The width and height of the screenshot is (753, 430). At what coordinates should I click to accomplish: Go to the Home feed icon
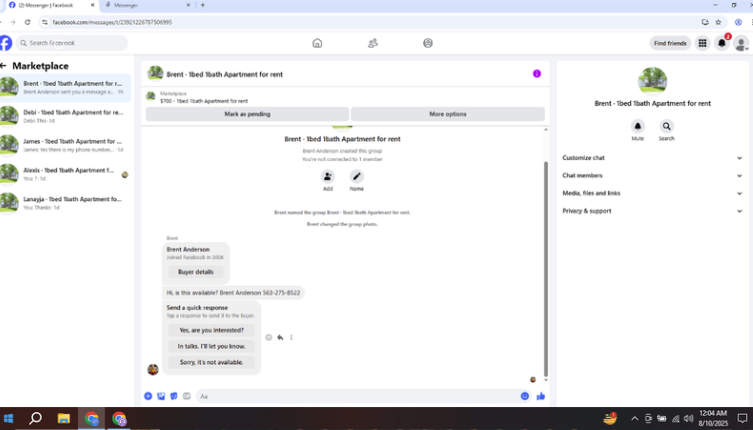[317, 43]
